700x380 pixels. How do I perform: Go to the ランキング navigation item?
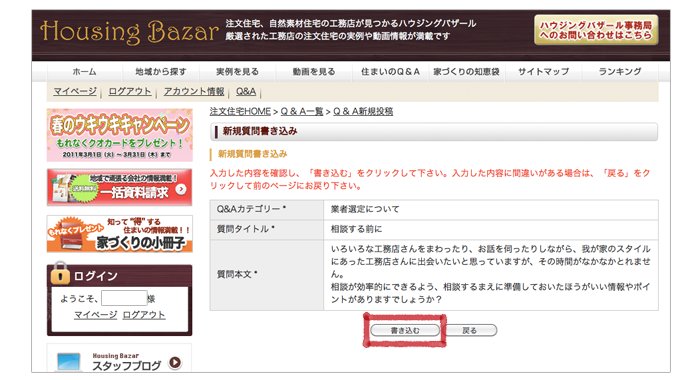620,71
